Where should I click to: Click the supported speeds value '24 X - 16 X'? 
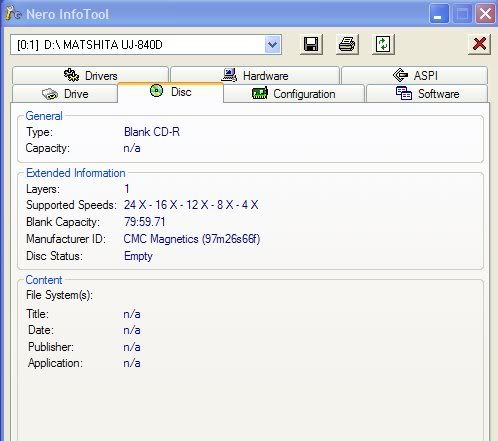191,205
